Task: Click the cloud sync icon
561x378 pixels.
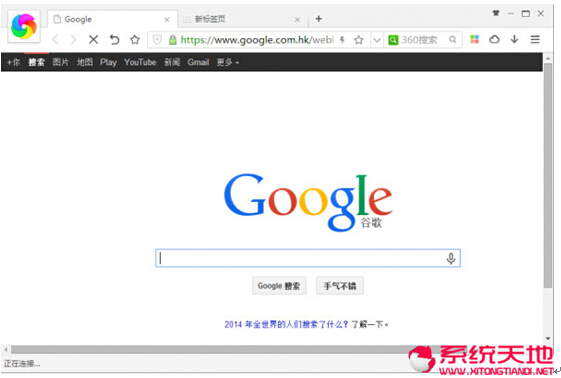Action: click(x=494, y=39)
